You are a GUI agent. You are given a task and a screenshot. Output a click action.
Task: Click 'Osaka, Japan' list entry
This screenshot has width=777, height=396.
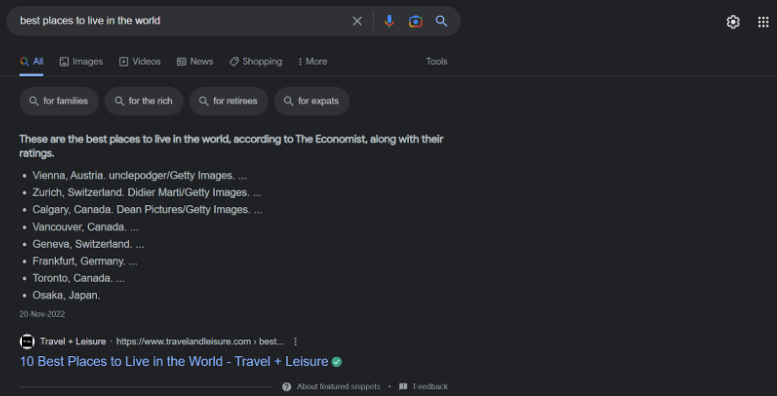tap(66, 295)
